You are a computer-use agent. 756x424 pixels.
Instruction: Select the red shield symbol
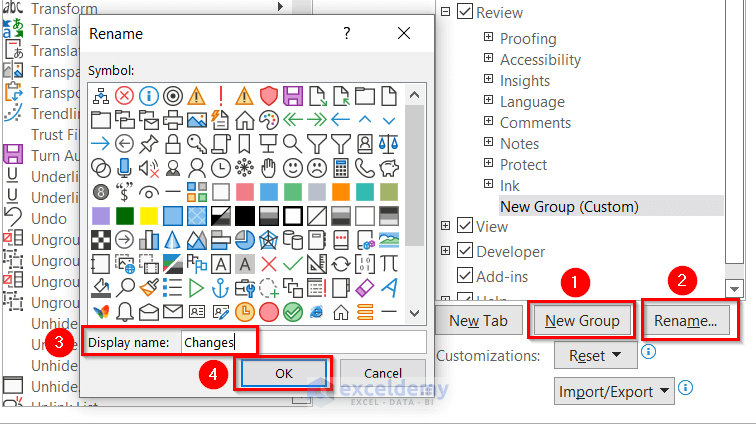(269, 96)
